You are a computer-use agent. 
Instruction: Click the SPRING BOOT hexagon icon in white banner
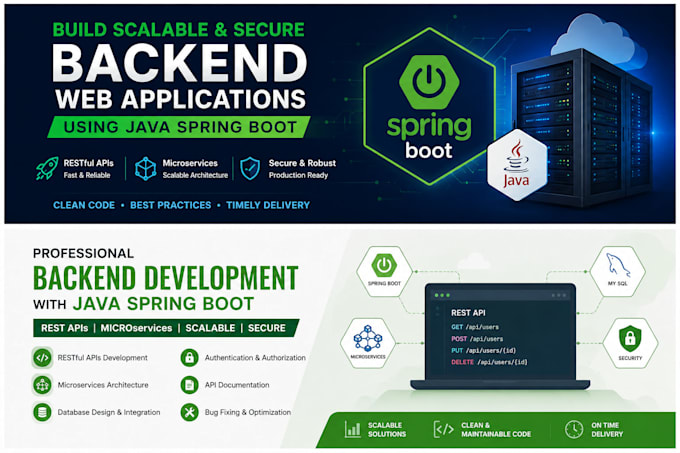[x=384, y=271]
